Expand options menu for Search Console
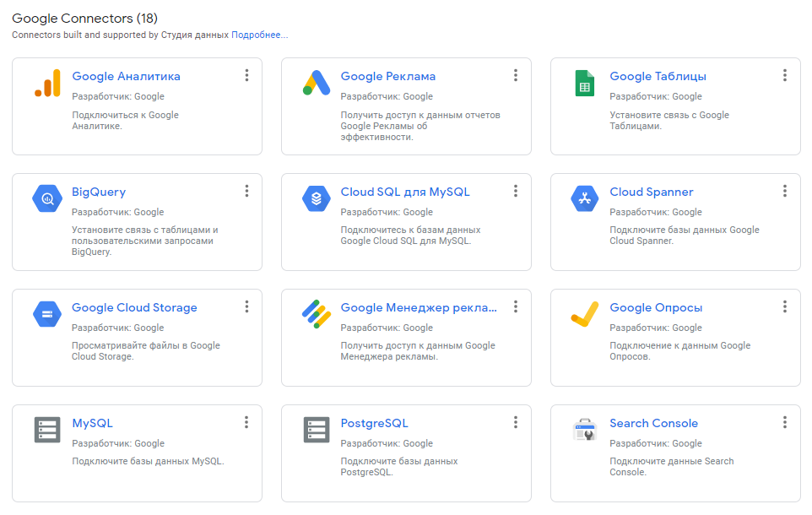The image size is (812, 515). (x=785, y=423)
